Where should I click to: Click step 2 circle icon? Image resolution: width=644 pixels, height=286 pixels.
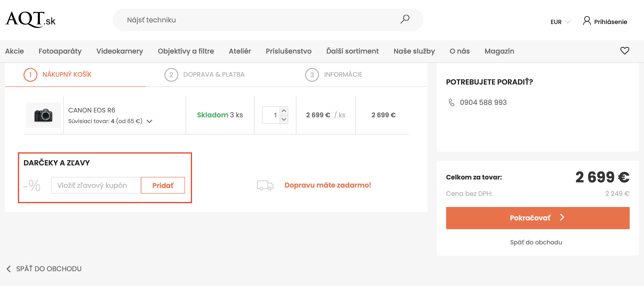coord(171,75)
